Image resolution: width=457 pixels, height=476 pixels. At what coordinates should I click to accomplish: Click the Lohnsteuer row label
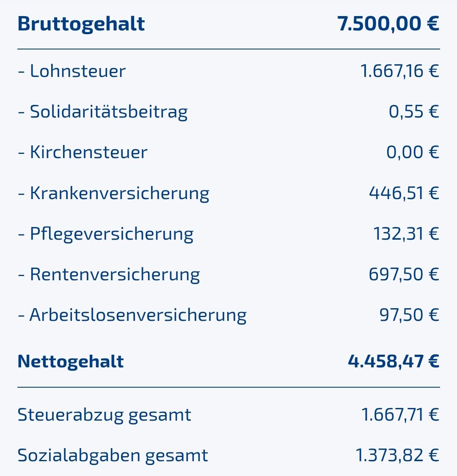point(72,71)
